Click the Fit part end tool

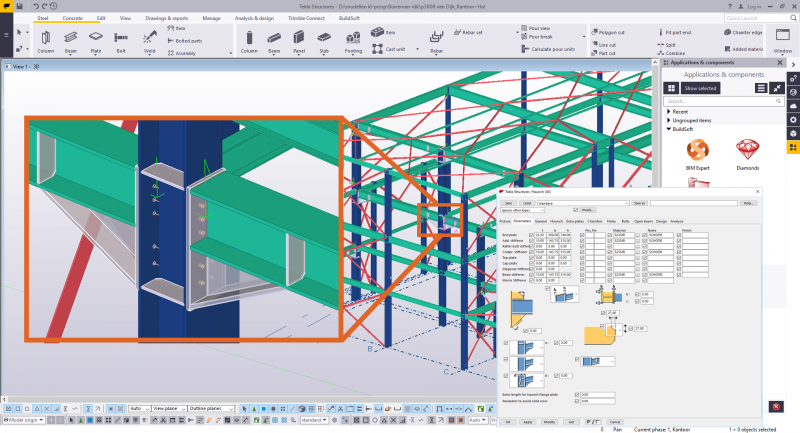(x=674, y=32)
